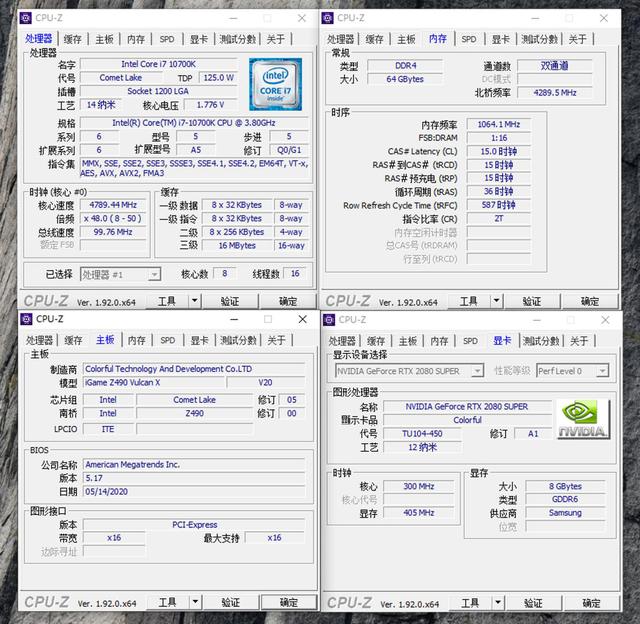Click the CPU-Z app icon in processor window title bar

(x=26, y=18)
